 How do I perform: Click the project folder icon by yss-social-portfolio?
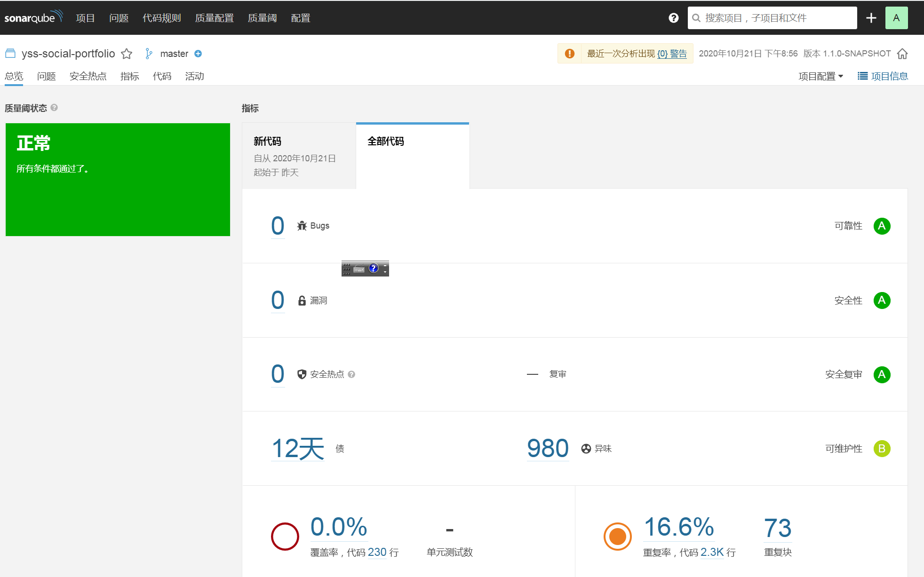tap(10, 54)
